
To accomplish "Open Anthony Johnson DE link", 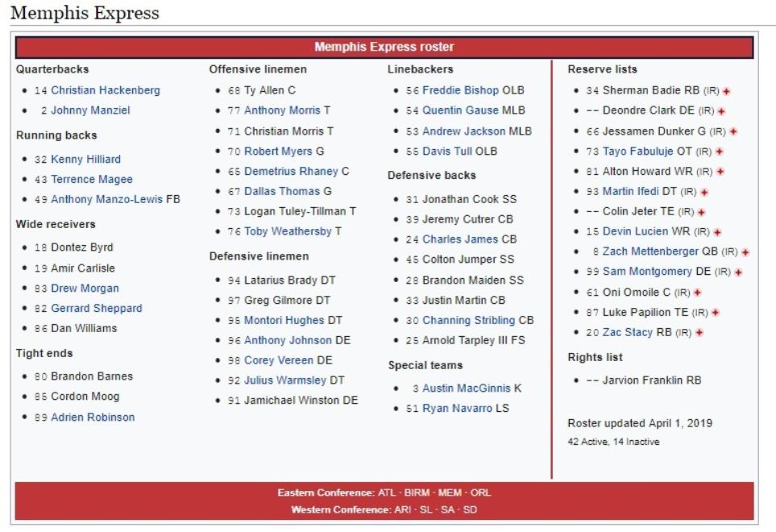I will click(x=288, y=340).
